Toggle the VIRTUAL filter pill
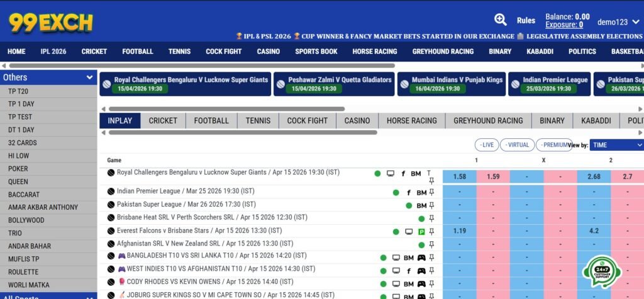 coord(517,144)
